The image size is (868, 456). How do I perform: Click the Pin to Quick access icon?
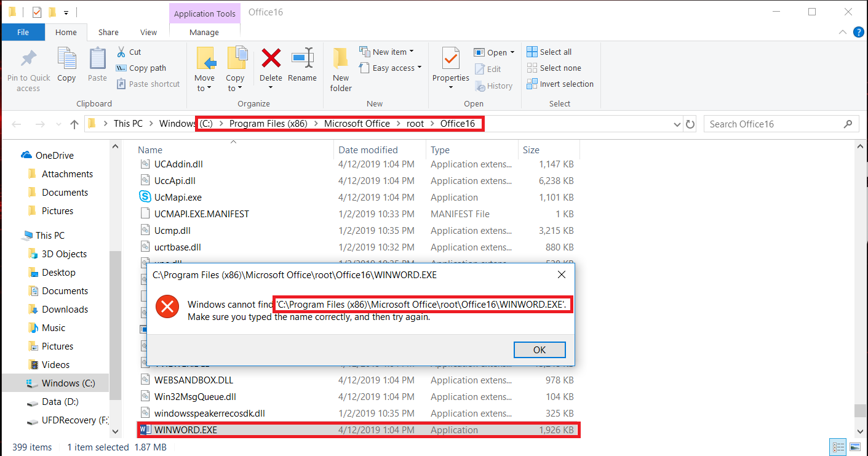tap(28, 59)
